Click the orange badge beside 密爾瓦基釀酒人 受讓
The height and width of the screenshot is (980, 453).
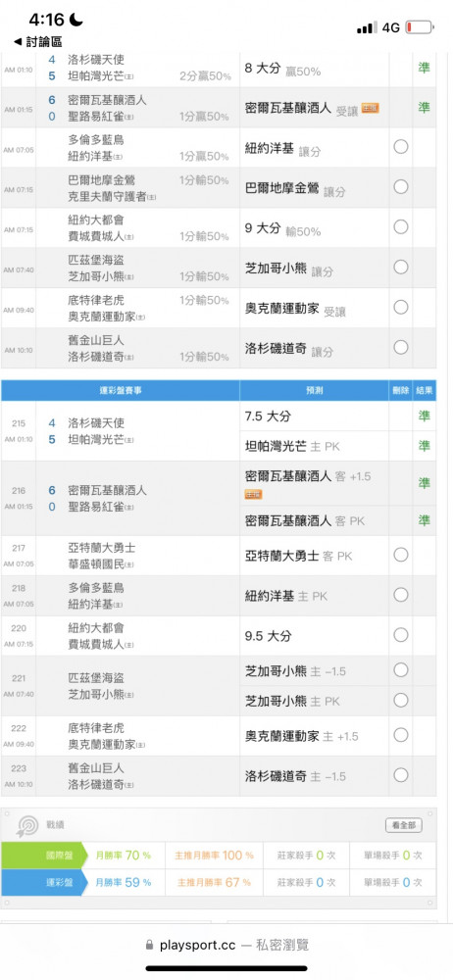[x=371, y=108]
